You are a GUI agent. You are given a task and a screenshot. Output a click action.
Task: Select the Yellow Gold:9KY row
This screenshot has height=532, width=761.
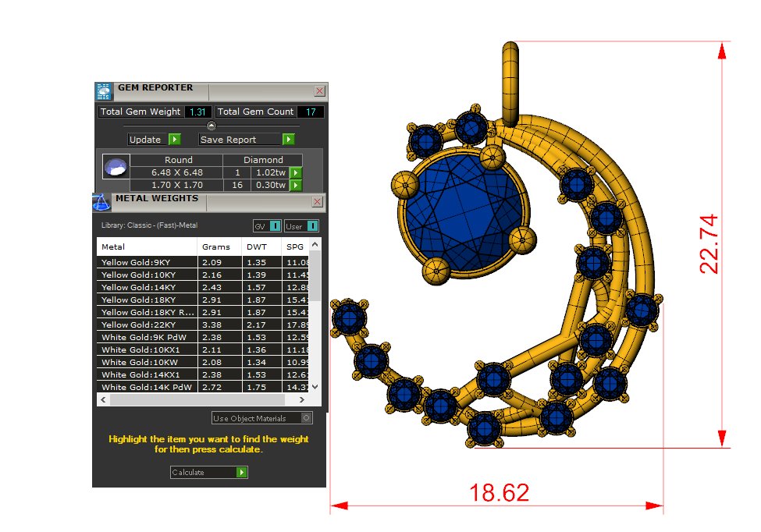pos(203,262)
